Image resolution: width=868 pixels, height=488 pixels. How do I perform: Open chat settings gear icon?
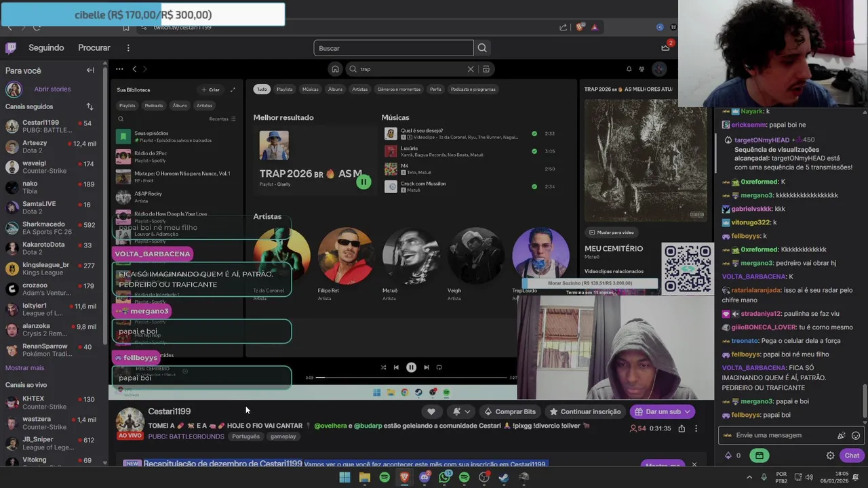pyautogui.click(x=830, y=455)
